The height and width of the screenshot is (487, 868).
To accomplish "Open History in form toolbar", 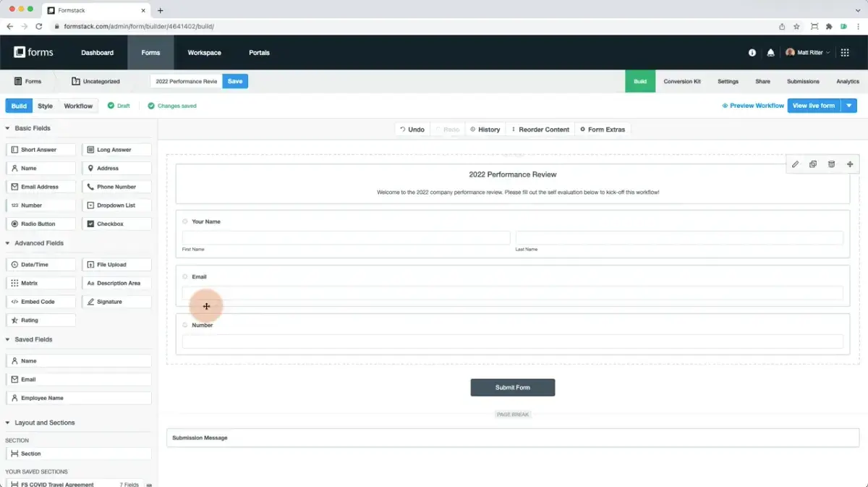I will tap(485, 130).
